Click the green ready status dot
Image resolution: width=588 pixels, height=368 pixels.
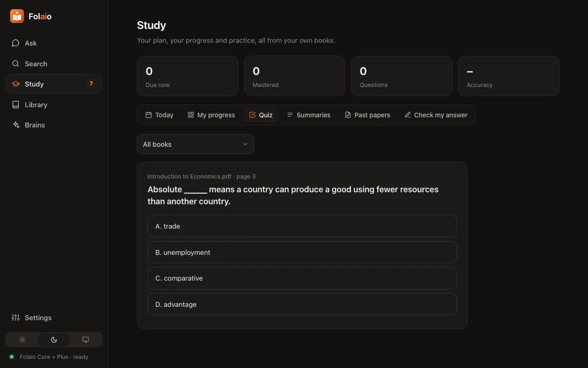(12, 356)
